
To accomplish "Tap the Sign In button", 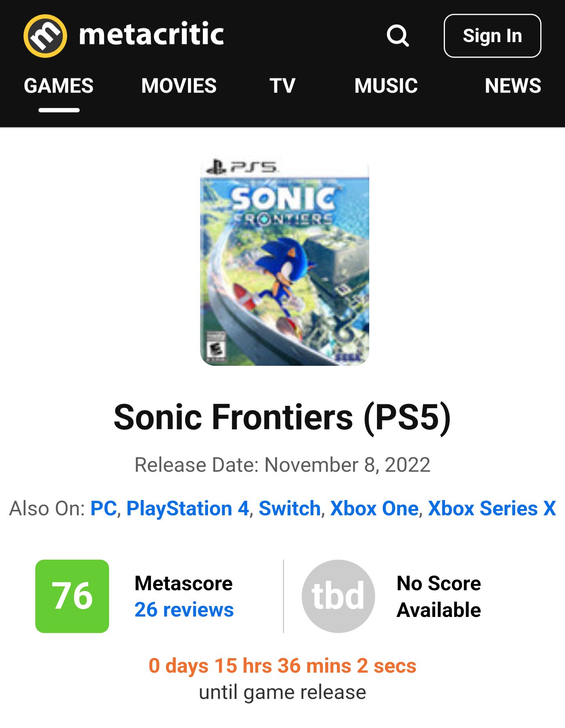I will click(492, 36).
